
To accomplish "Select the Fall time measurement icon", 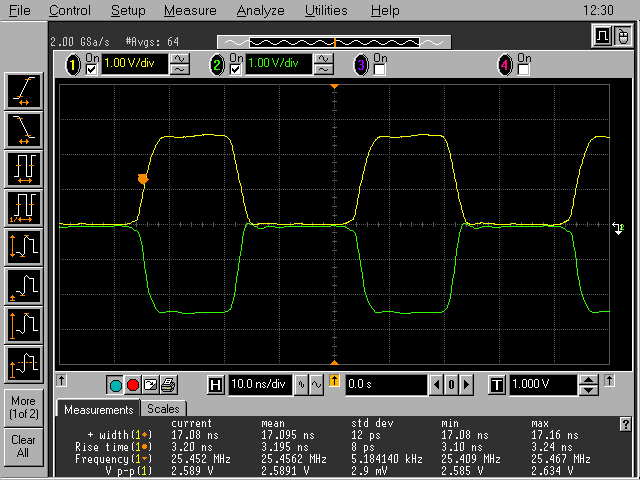I will (24, 130).
